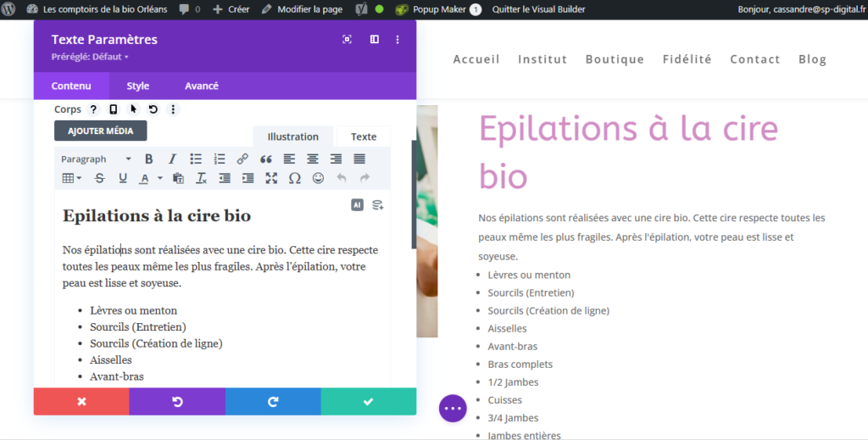Toggle editor fullscreen mode icon
868x440 pixels.
(x=271, y=178)
